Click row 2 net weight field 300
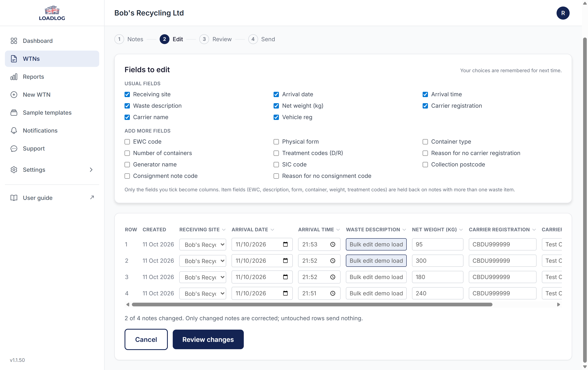 point(437,261)
